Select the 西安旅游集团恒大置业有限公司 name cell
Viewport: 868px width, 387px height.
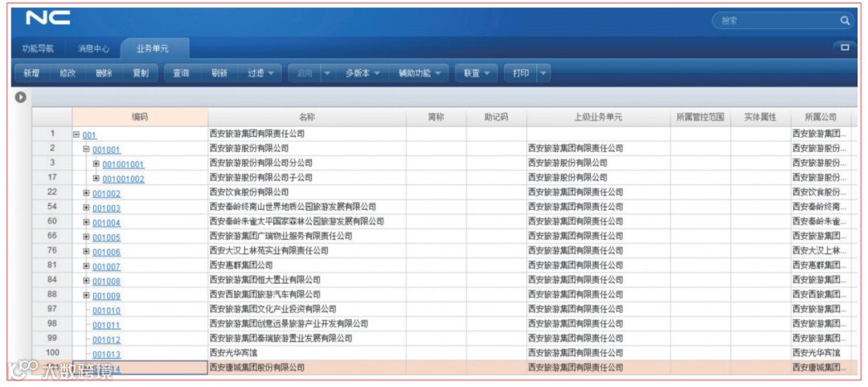click(x=307, y=280)
